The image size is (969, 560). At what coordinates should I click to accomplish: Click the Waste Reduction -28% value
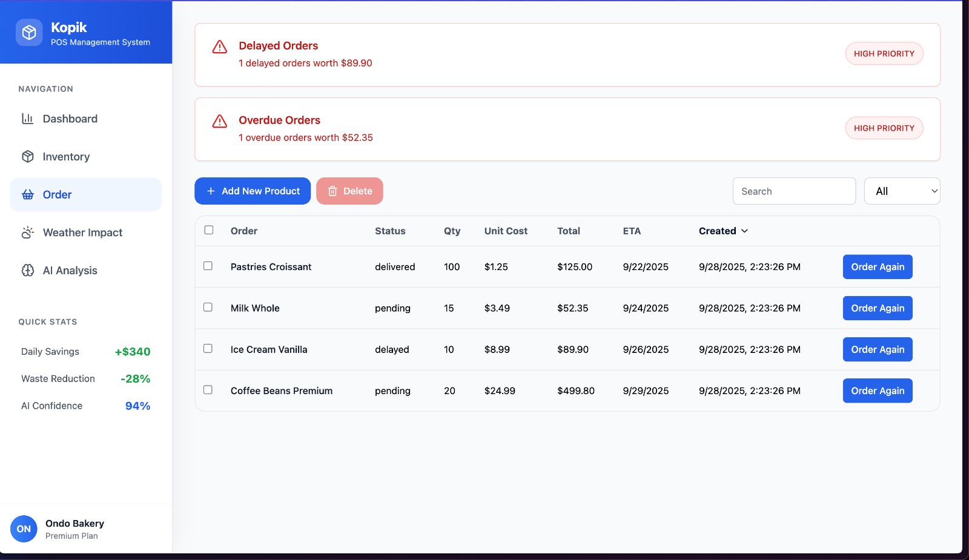pos(135,379)
